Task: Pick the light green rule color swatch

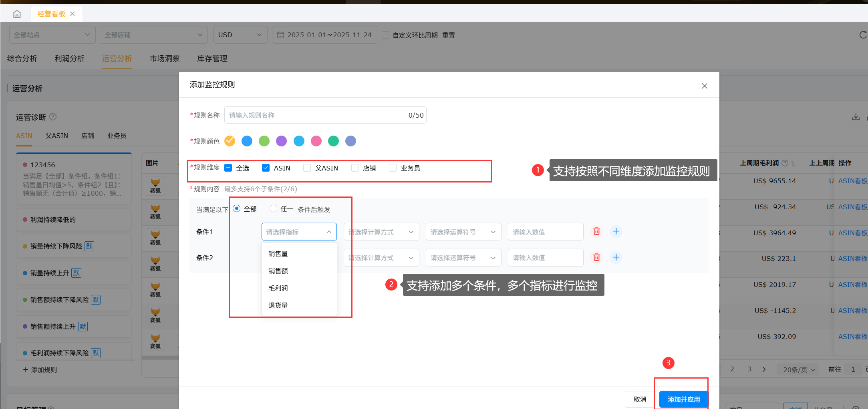Action: click(264, 141)
